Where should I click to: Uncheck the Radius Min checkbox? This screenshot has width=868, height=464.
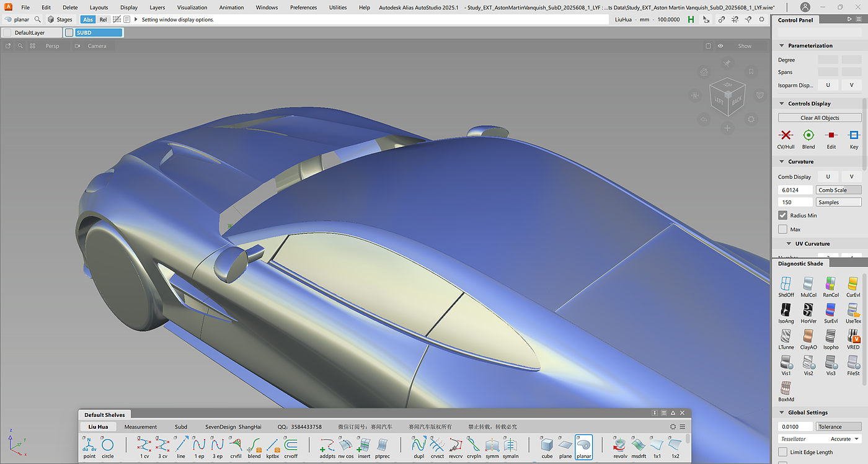[783, 215]
